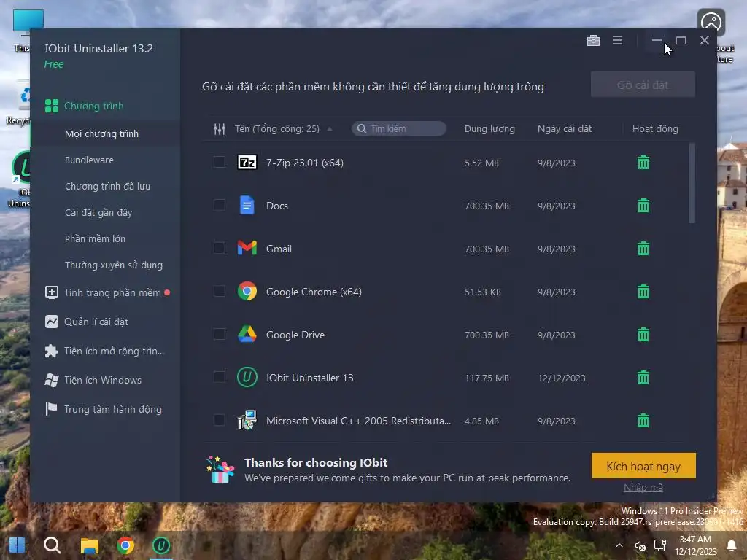Image resolution: width=747 pixels, height=560 pixels.
Task: Click the trash icon for Docs
Action: (x=643, y=206)
